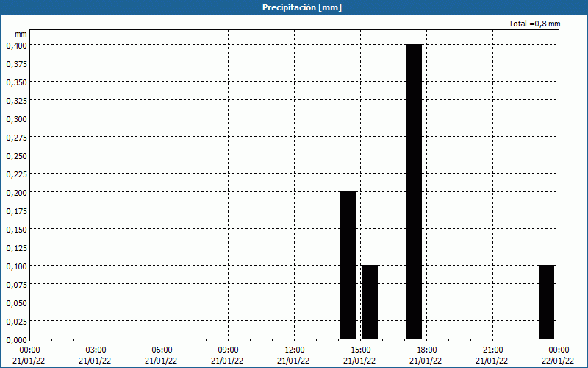Screen dimensions: 588x368
Task: Click the 21:00 time axis label
Action: click(492, 350)
